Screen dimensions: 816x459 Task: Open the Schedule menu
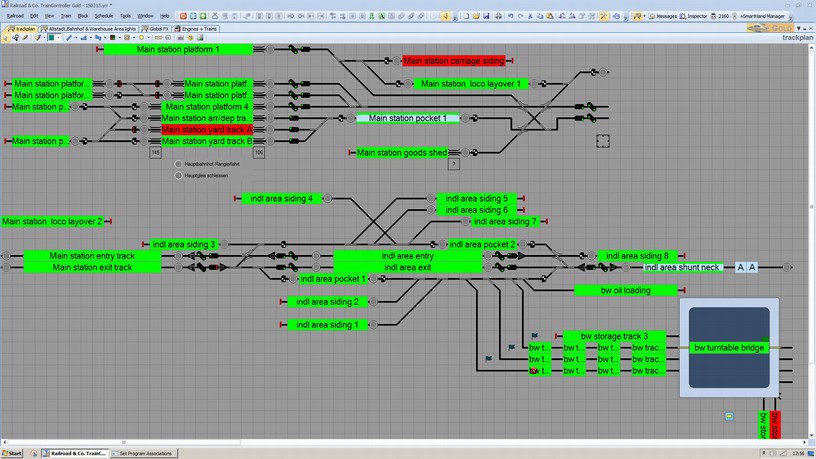click(104, 16)
